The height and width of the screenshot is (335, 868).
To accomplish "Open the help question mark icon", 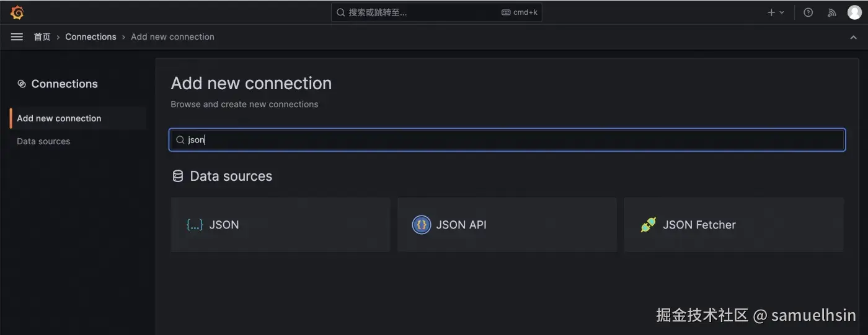I will click(808, 12).
